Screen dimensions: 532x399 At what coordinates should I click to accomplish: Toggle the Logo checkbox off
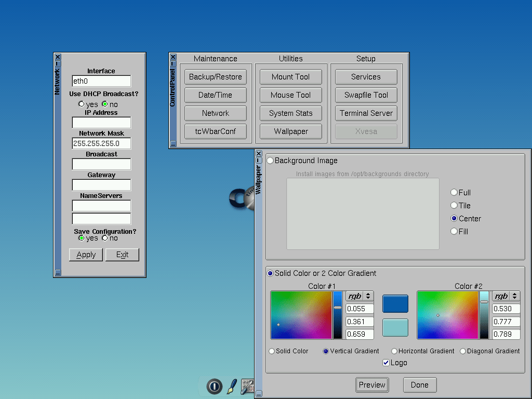click(385, 362)
